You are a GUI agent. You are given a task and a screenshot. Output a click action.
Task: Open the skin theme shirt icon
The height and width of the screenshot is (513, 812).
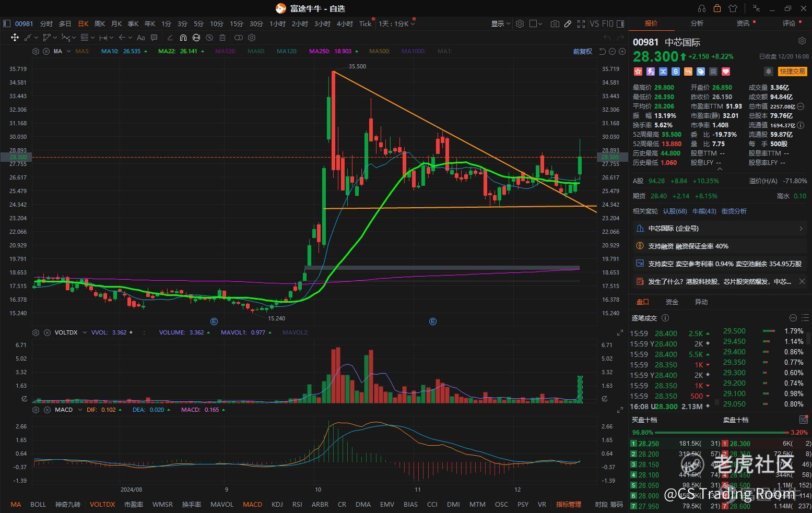pyautogui.click(x=733, y=8)
